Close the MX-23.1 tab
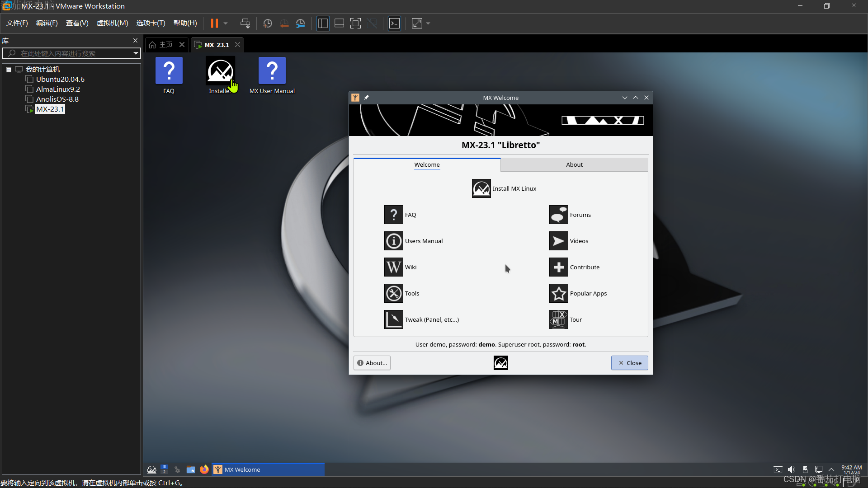Viewport: 868px width, 488px height. [237, 45]
